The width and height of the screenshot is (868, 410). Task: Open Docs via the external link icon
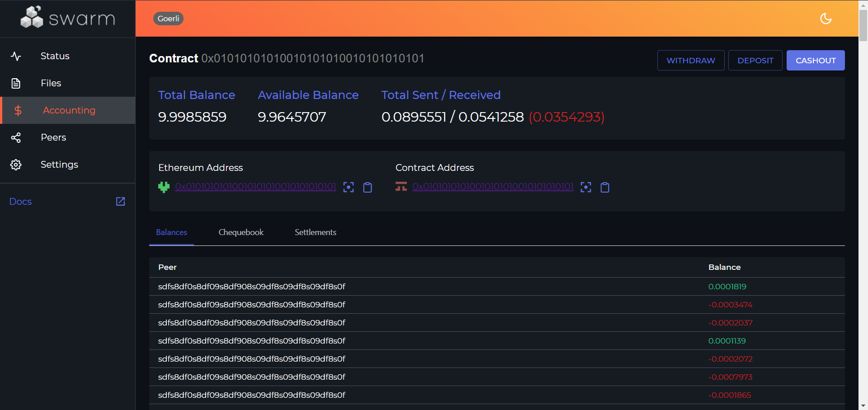click(120, 202)
